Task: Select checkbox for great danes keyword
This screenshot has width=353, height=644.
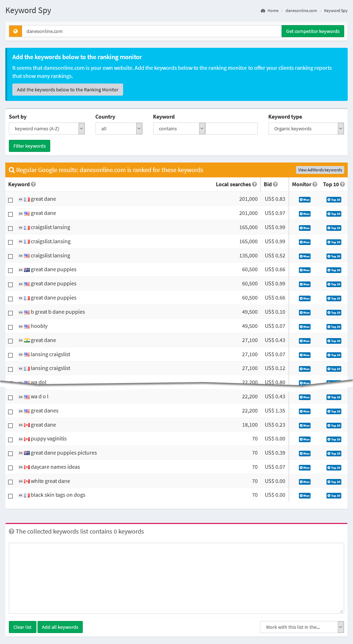Action: (x=11, y=412)
